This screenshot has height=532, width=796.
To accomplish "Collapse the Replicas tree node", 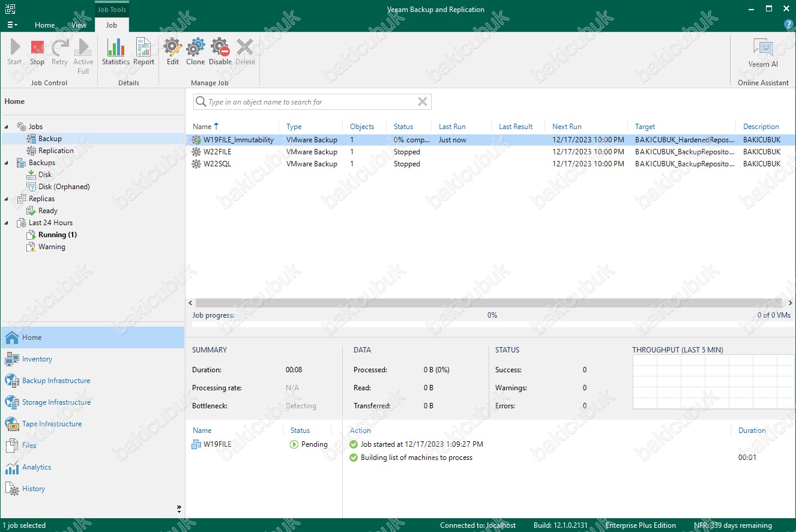I will pos(7,199).
